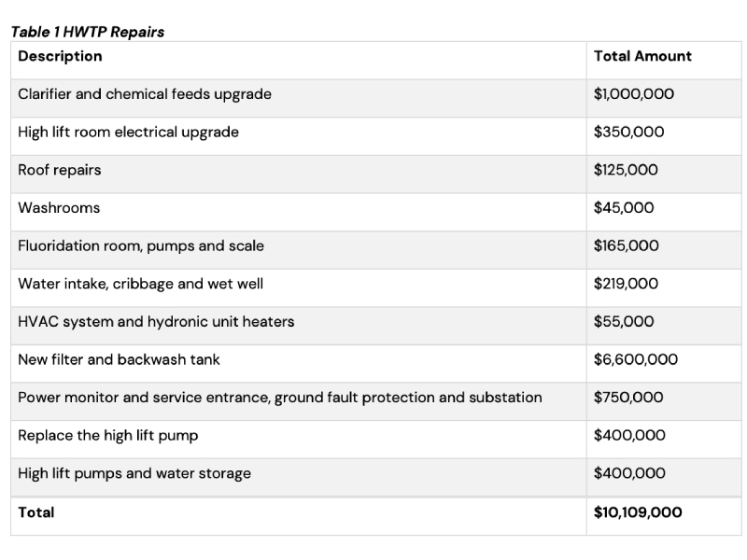Select the Total Amount column header
747x560 pixels.
pos(642,56)
